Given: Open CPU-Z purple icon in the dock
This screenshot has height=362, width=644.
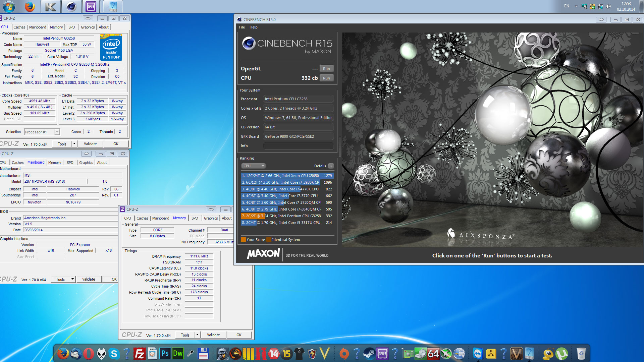Looking at the screenshot, I should pos(382,353).
